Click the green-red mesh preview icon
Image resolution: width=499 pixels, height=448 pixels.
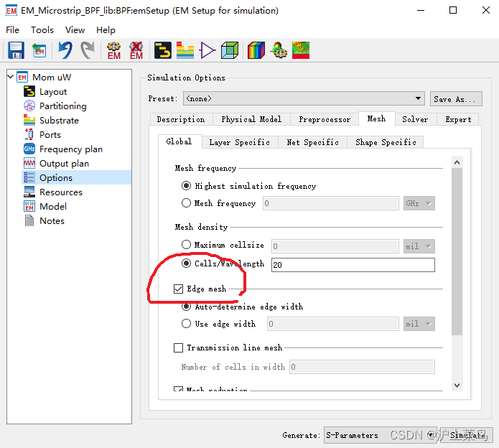(301, 50)
